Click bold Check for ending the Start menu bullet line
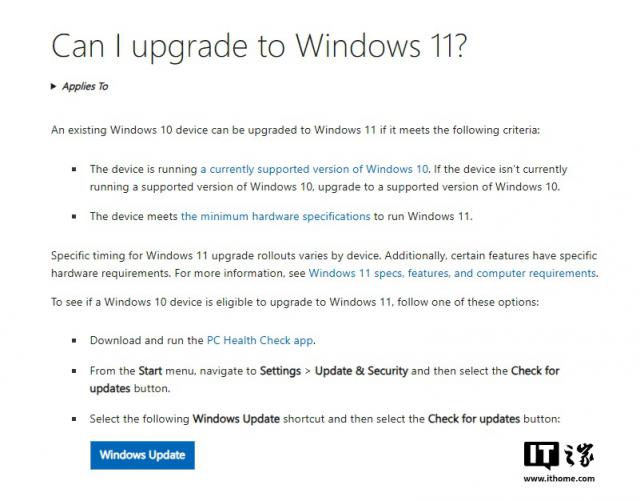This screenshot has height=501, width=640. click(535, 371)
